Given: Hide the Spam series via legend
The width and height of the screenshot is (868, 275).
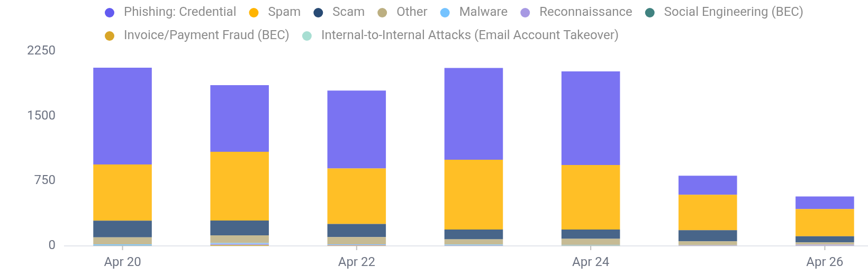Looking at the screenshot, I should pyautogui.click(x=284, y=12).
